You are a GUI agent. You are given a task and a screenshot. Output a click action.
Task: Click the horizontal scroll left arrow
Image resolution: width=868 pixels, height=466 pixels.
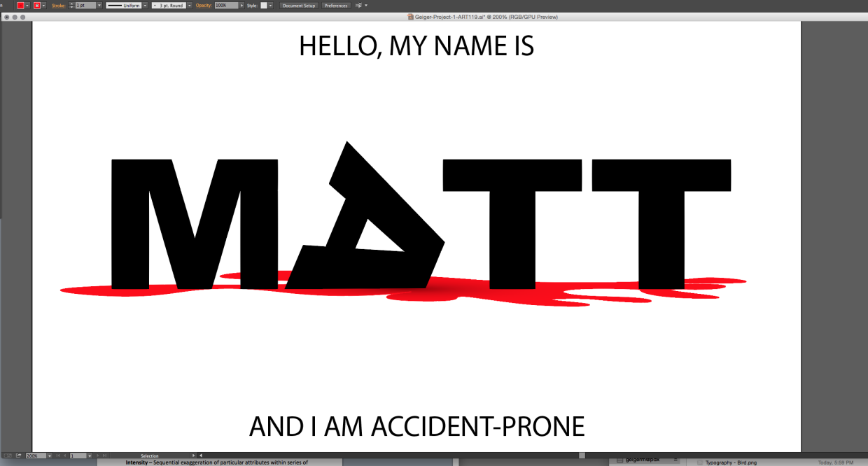tap(201, 456)
